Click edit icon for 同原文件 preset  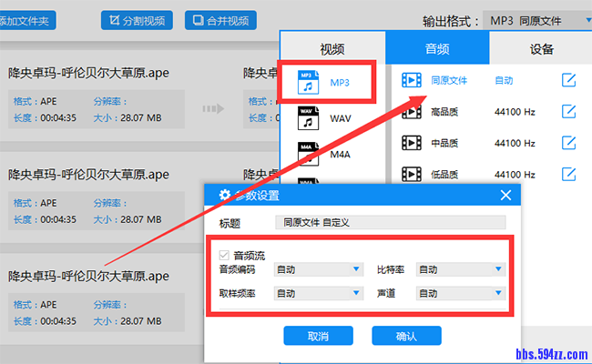568,80
